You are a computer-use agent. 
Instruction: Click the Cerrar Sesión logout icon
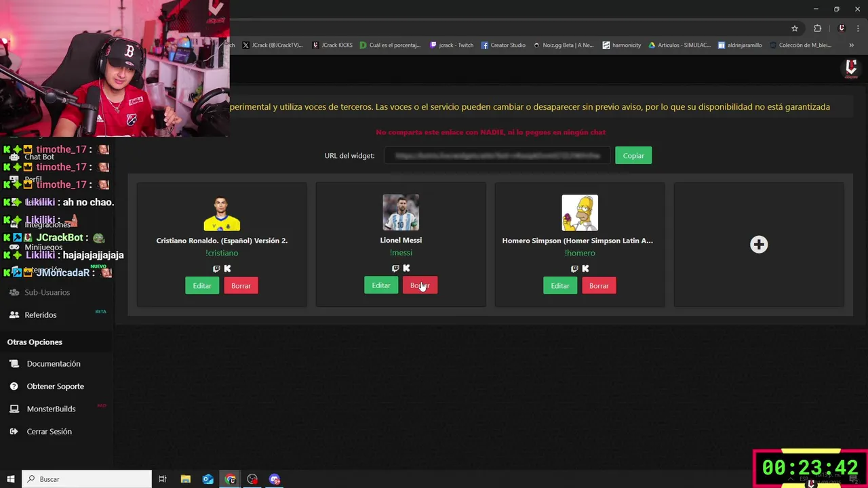(14, 431)
